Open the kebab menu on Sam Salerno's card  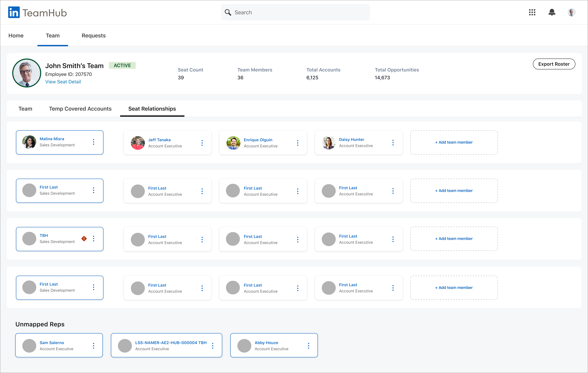(x=93, y=346)
